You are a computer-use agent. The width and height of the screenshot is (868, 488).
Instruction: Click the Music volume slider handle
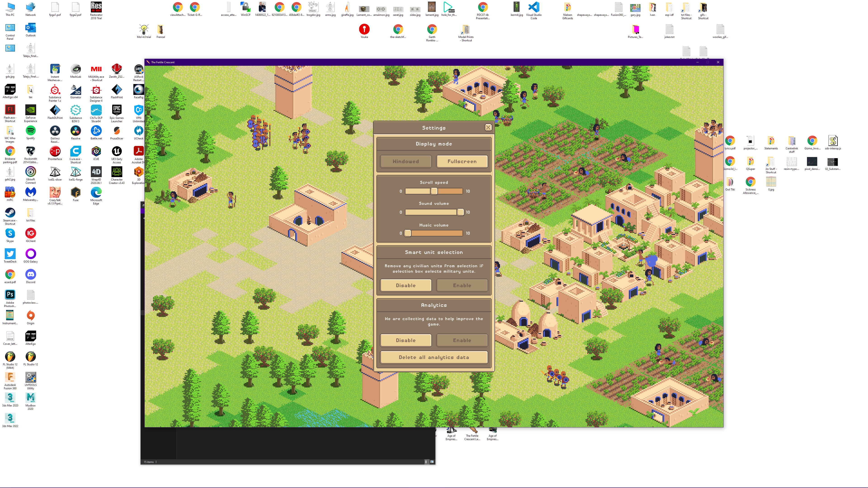click(408, 233)
